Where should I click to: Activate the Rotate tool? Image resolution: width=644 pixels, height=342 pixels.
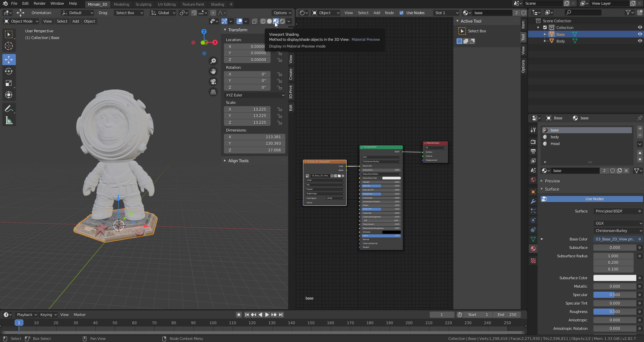coord(9,71)
